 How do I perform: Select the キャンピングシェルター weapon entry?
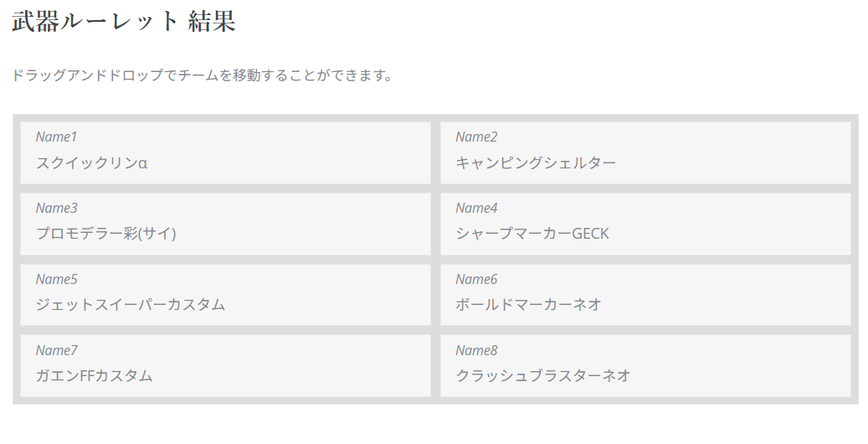pos(536,163)
